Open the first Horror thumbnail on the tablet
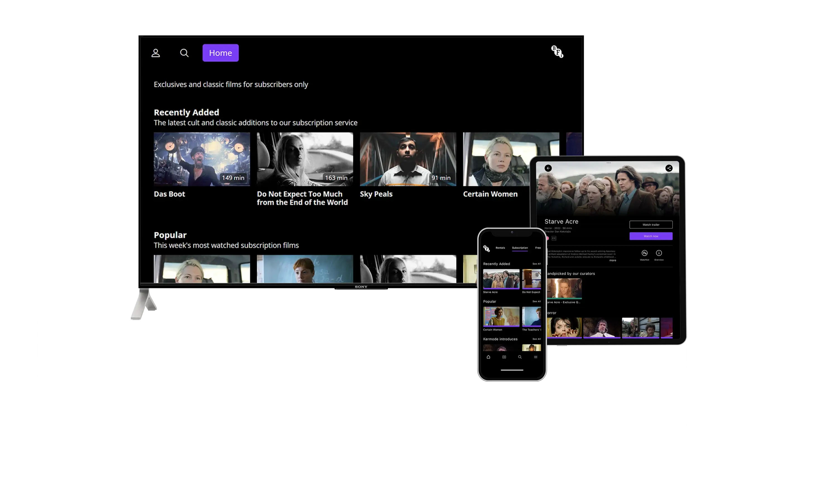This screenshot has height=504, width=832. click(564, 328)
